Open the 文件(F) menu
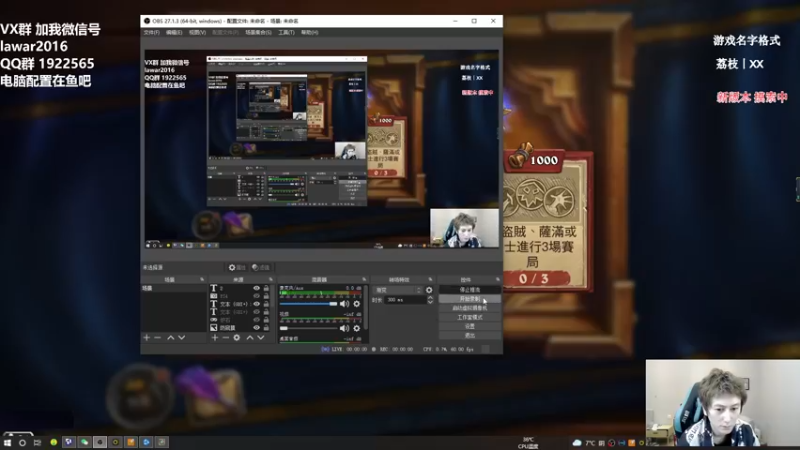Image resolution: width=800 pixels, height=450 pixels. point(152,32)
